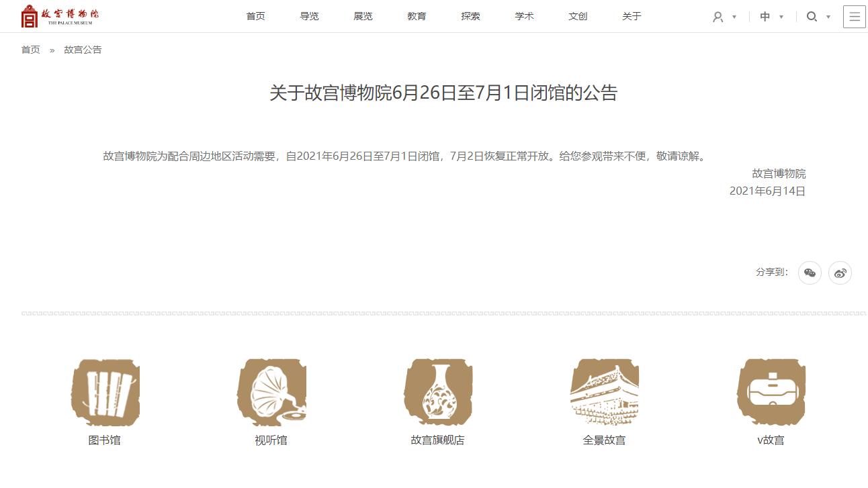The width and height of the screenshot is (868, 488).
Task: Expand the user account dropdown arrow
Action: [x=734, y=17]
